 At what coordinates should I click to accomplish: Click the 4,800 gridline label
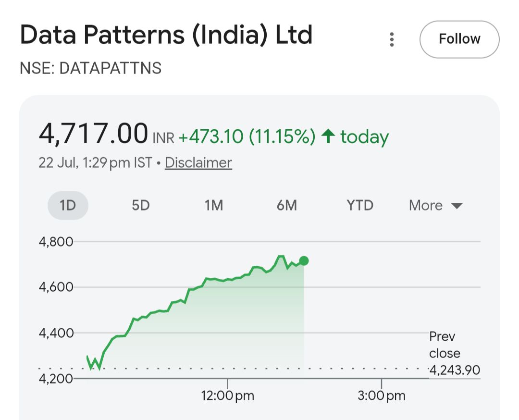[56, 242]
